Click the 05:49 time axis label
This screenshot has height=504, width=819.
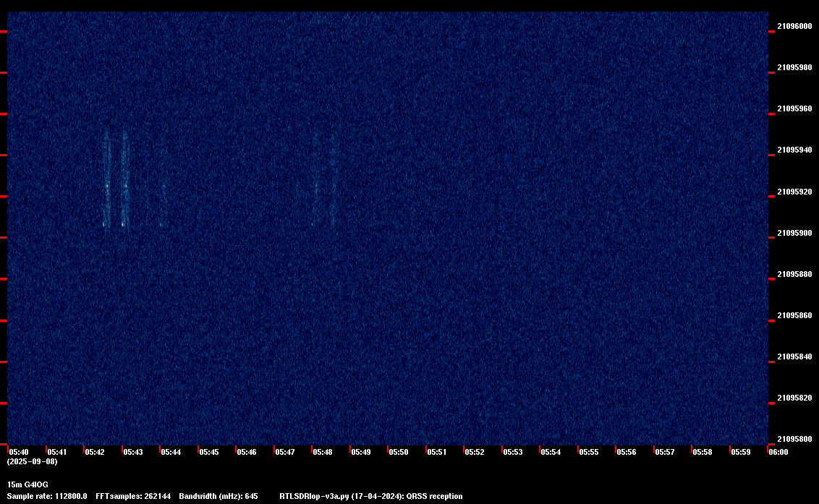coord(360,452)
